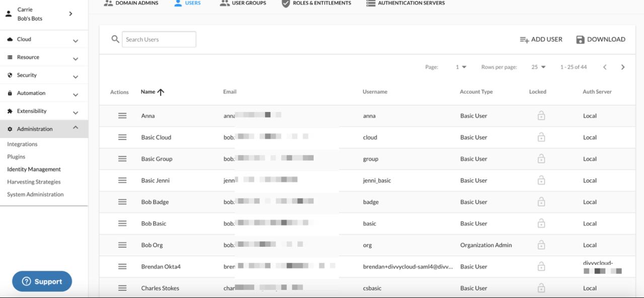Switch to the Authentication Servers tab
The width and height of the screenshot is (644, 298).
tap(406, 3)
